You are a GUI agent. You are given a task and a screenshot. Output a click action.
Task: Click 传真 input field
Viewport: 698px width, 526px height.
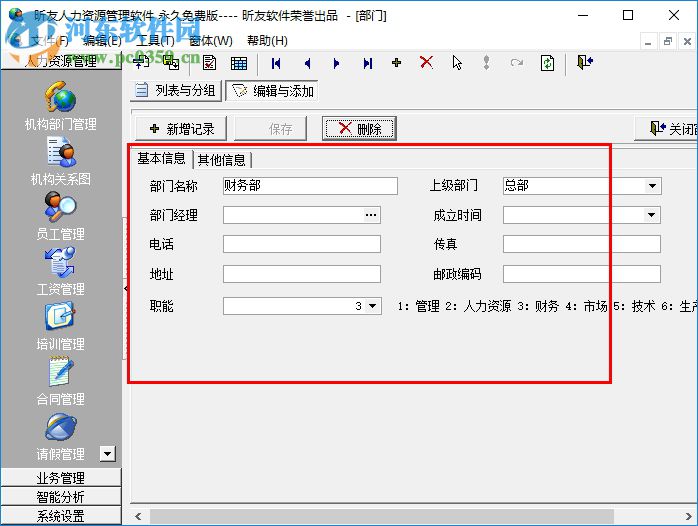(x=582, y=244)
